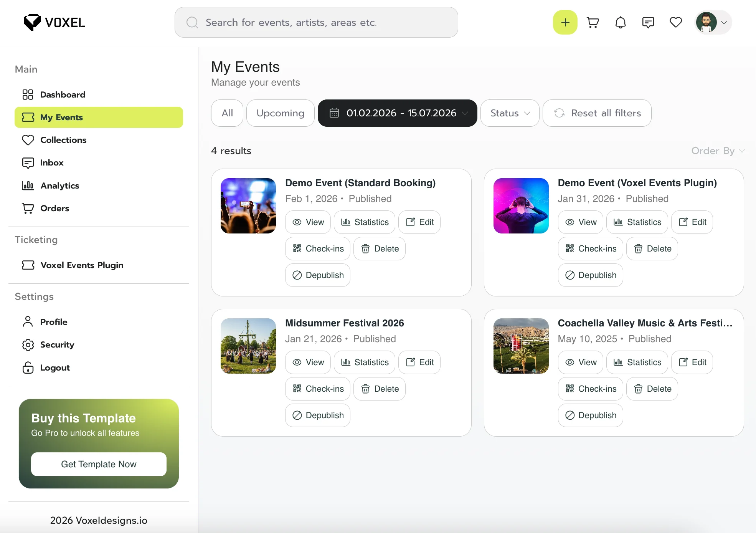Open the shopping cart icon in header
Screen dimensions: 756x533
point(593,22)
